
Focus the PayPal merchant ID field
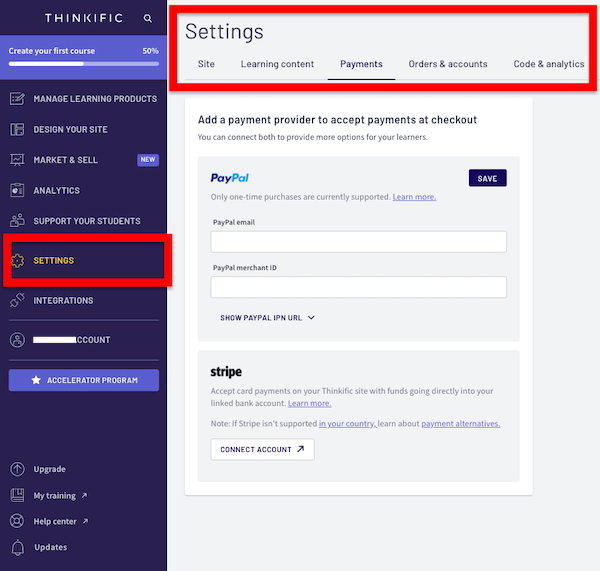click(x=359, y=287)
